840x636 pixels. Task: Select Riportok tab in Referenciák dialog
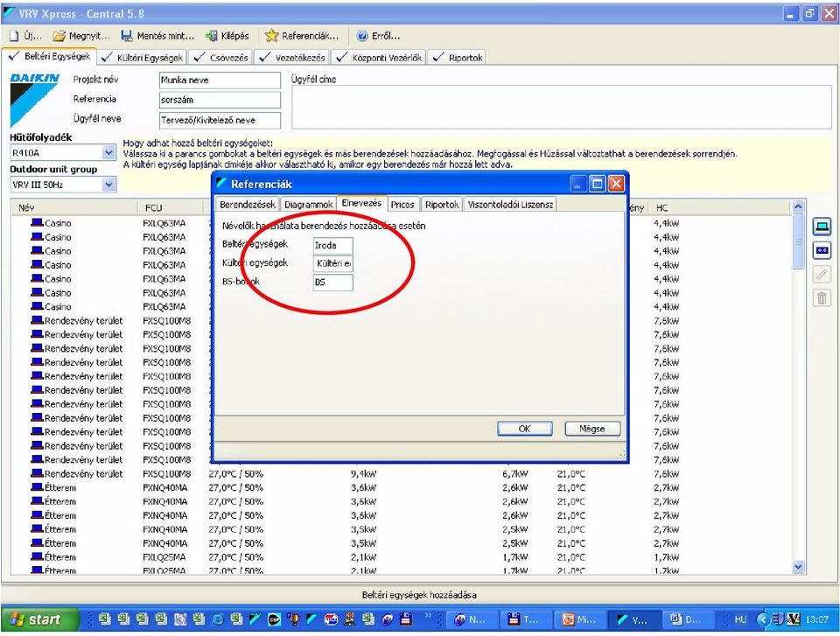pyautogui.click(x=441, y=205)
